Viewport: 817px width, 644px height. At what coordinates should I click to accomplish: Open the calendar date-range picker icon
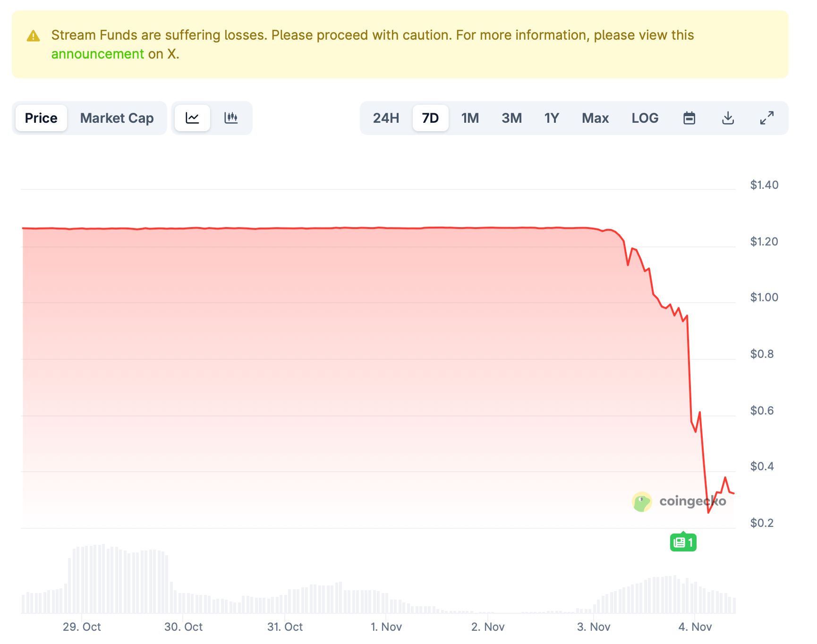point(689,118)
